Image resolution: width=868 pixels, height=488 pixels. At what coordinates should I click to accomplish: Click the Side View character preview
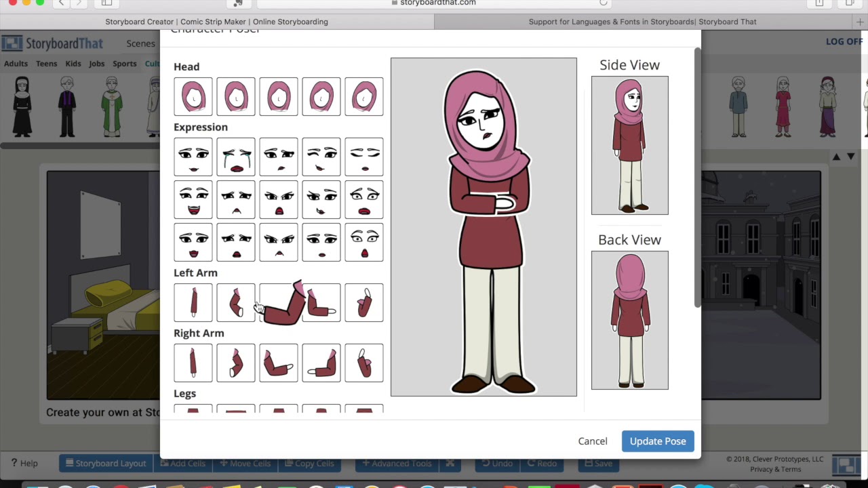[629, 145]
